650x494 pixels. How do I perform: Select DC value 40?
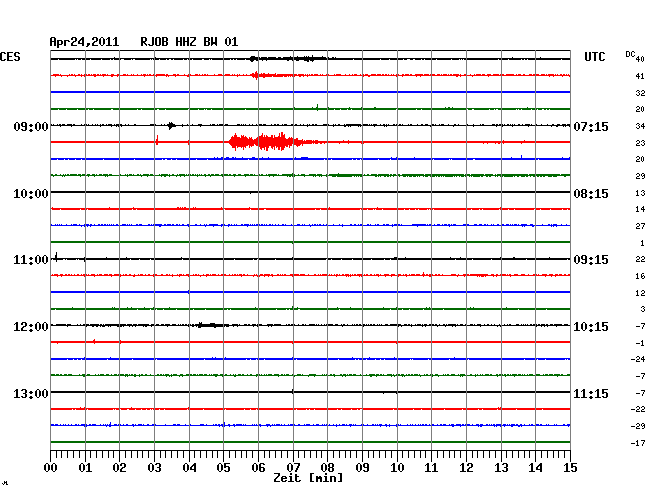(640, 59)
